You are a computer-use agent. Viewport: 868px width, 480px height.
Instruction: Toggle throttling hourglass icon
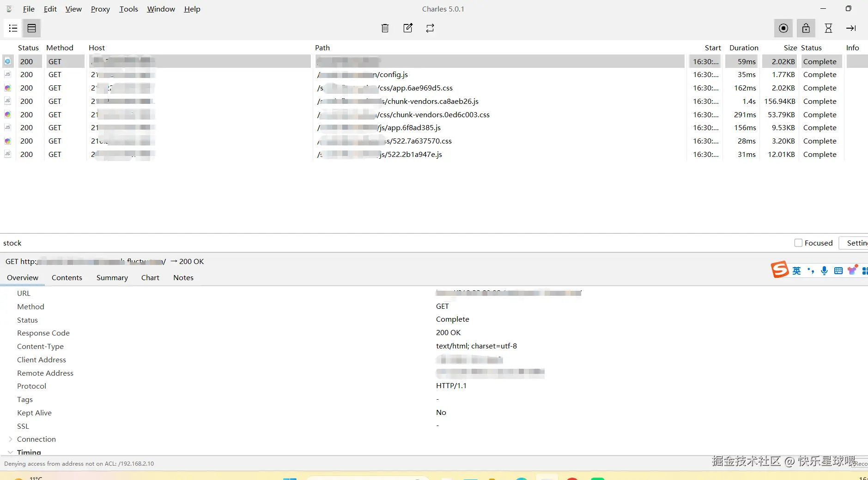[x=828, y=28]
